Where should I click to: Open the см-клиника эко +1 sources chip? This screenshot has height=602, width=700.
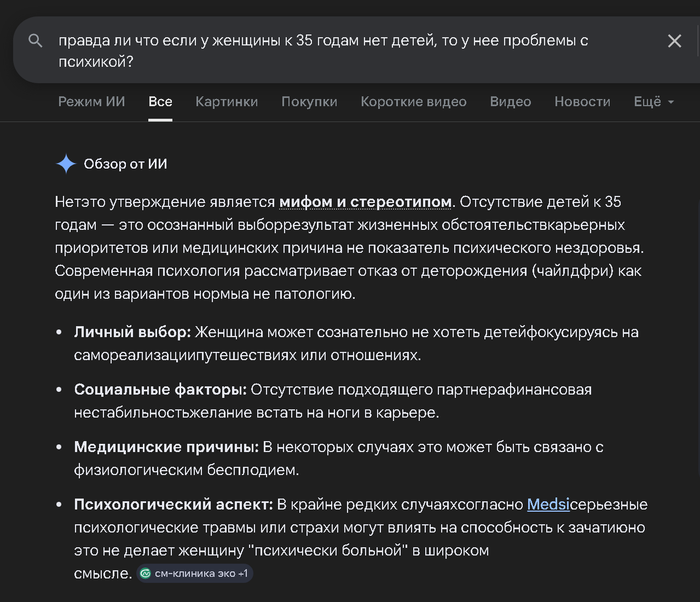(195, 574)
